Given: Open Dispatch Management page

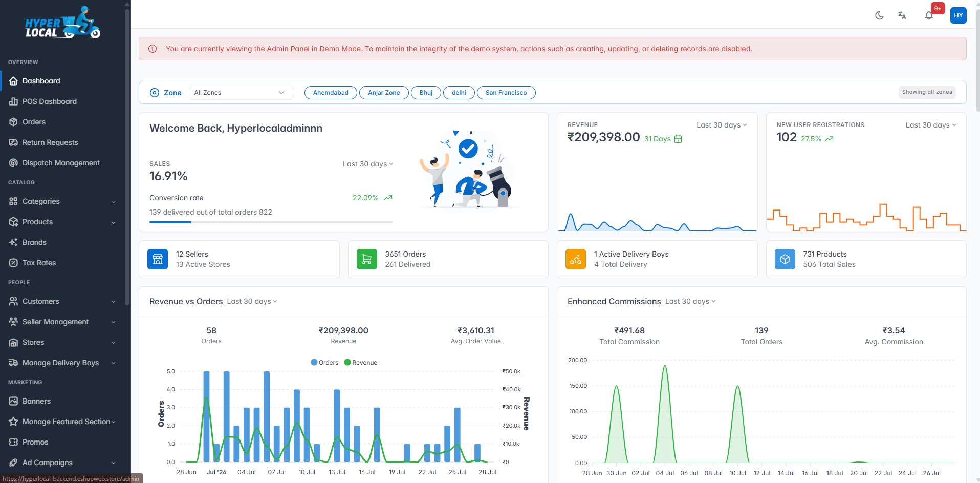Looking at the screenshot, I should tap(62, 163).
